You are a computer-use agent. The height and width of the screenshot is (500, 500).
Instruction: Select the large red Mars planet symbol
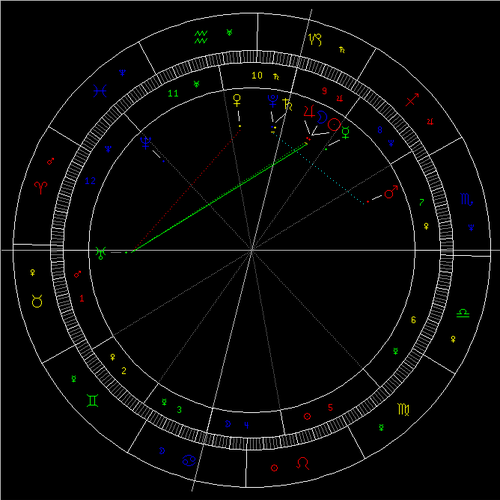point(391,192)
